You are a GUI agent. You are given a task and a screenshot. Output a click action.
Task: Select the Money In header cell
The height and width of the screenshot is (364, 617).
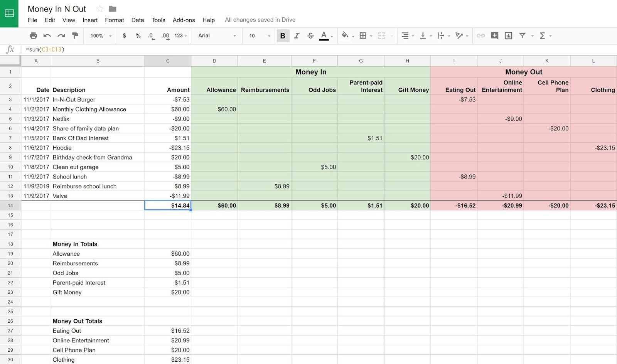pos(311,72)
